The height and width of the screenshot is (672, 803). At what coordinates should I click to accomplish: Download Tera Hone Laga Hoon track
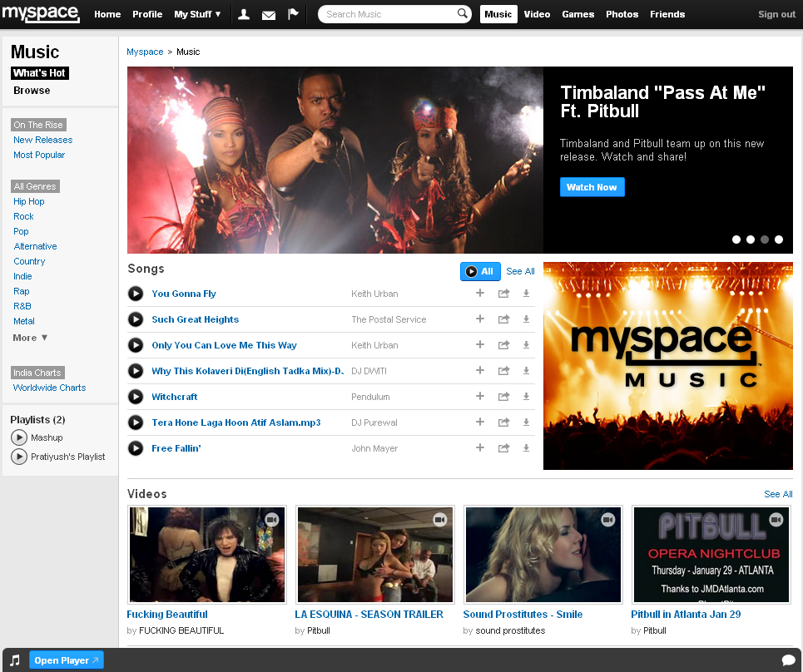526,422
